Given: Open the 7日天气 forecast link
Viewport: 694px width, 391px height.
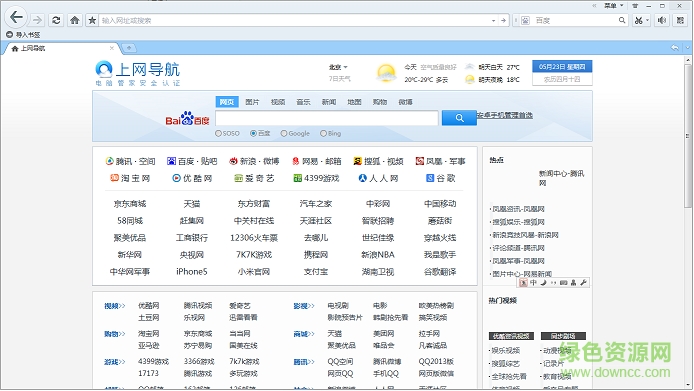Looking at the screenshot, I should (339, 78).
